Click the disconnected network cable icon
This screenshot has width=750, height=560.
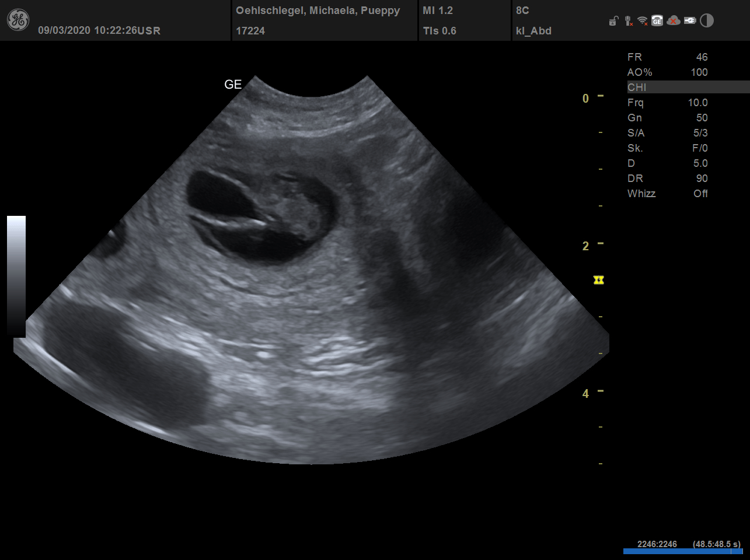[628, 21]
